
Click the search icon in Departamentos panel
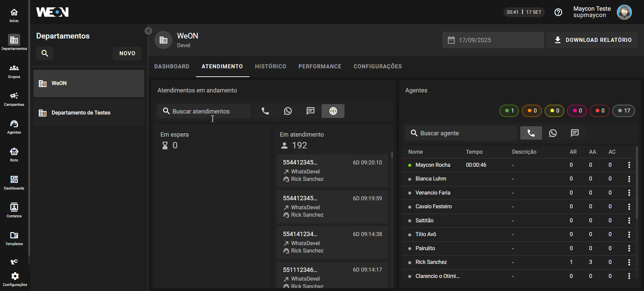(45, 53)
